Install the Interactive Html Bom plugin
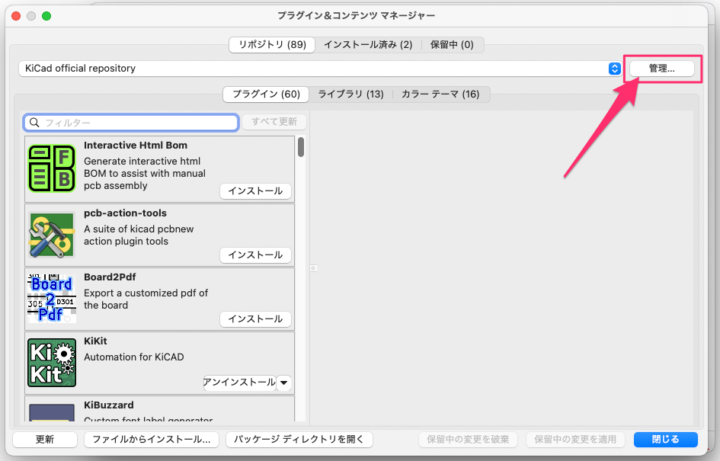This screenshot has height=461, width=720. (255, 191)
